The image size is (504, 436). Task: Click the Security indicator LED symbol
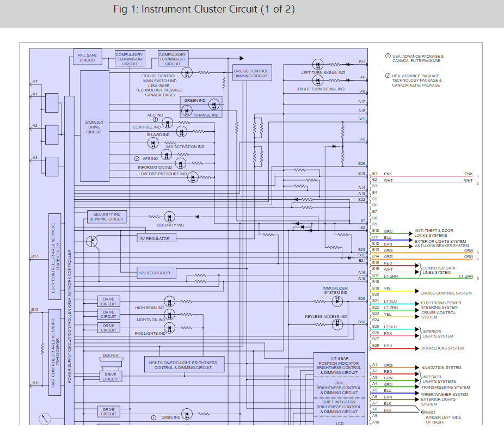169,217
